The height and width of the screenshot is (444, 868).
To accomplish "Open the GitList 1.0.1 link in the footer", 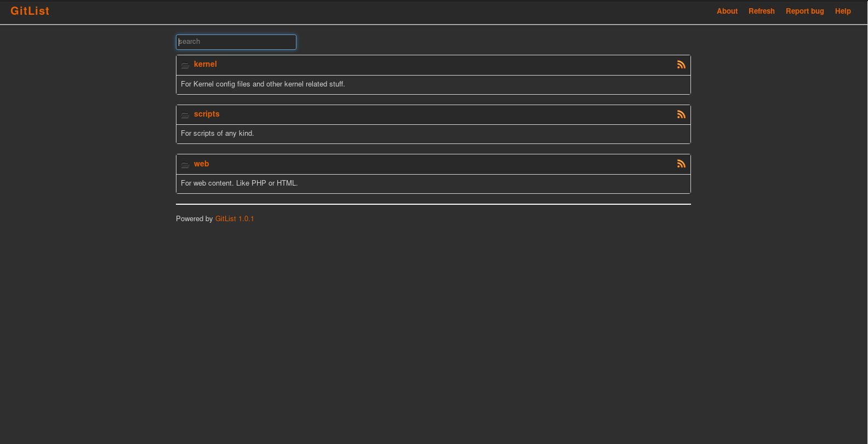I will coord(235,218).
